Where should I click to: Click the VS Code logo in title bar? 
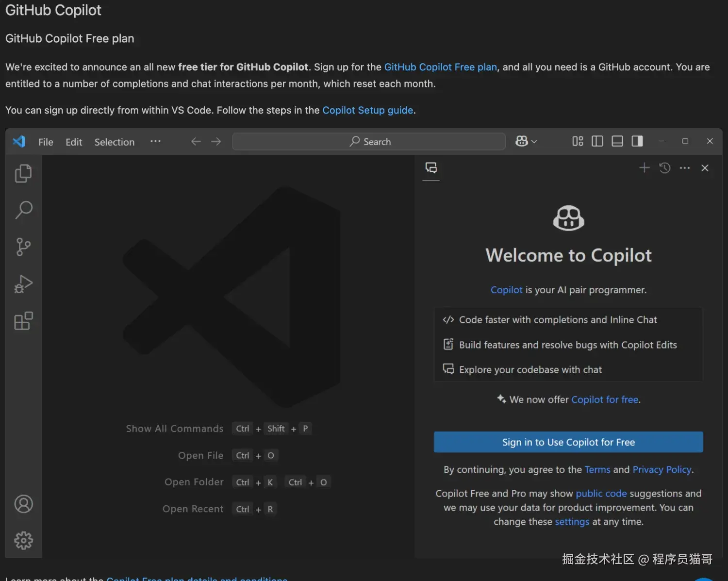[x=19, y=141]
